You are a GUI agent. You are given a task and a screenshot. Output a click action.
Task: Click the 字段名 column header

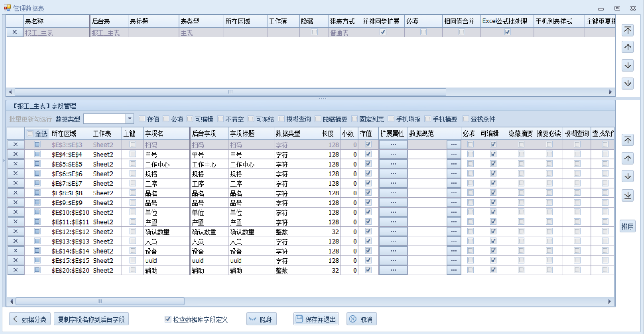[x=166, y=134]
